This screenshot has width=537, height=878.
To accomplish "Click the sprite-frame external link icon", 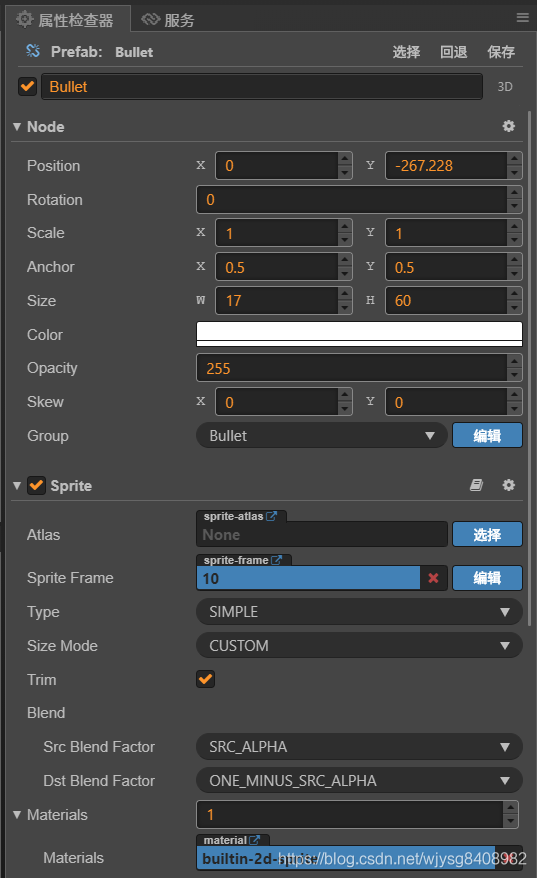I will [277, 560].
